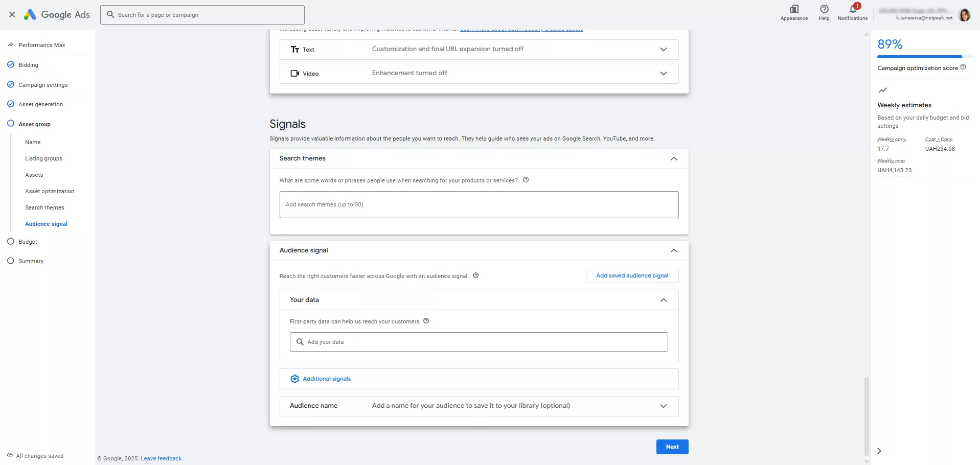
Task: Select the Budget step in sidebar
Action: pyautogui.click(x=28, y=242)
